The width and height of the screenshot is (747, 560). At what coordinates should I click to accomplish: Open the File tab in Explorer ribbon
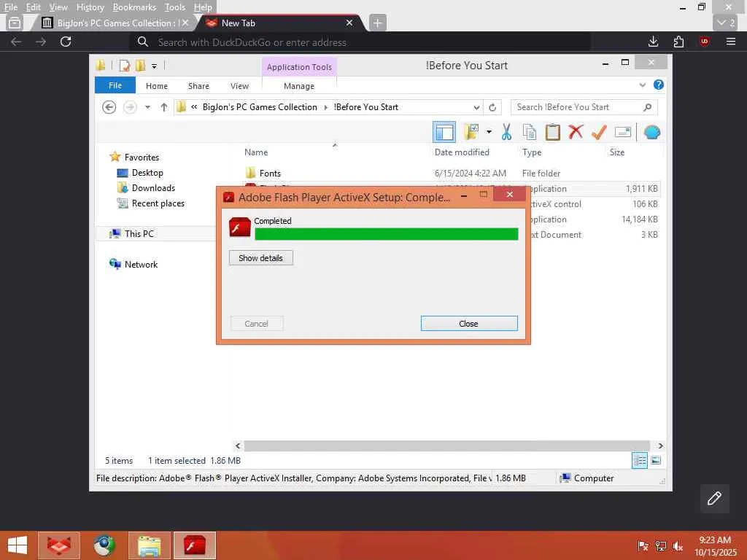click(x=115, y=86)
